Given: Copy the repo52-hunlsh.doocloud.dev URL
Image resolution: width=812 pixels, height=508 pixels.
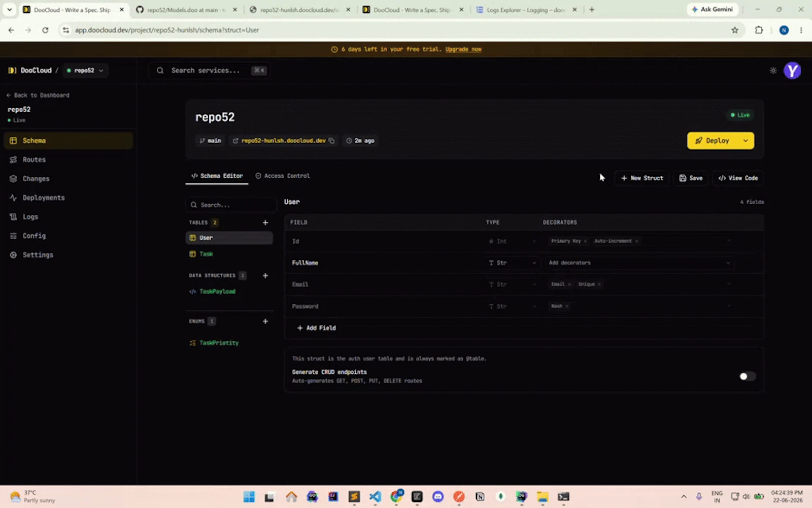Looking at the screenshot, I should click(331, 141).
